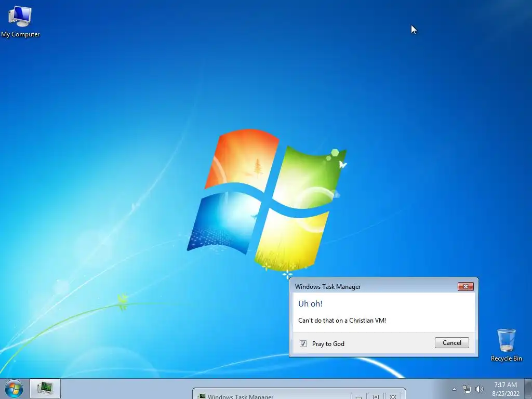Activate the Task Manager taskbar button
Viewport: 532px width, 399px height.
[45, 389]
